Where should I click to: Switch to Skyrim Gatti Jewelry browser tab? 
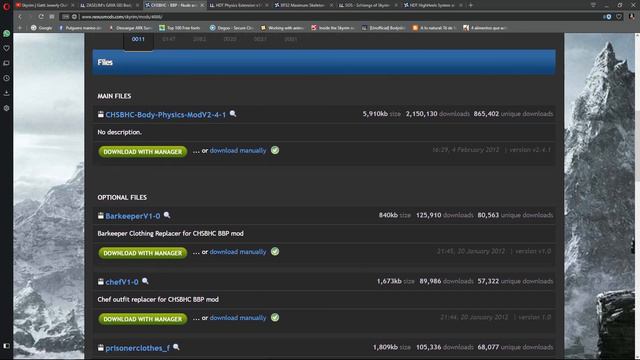44,5
